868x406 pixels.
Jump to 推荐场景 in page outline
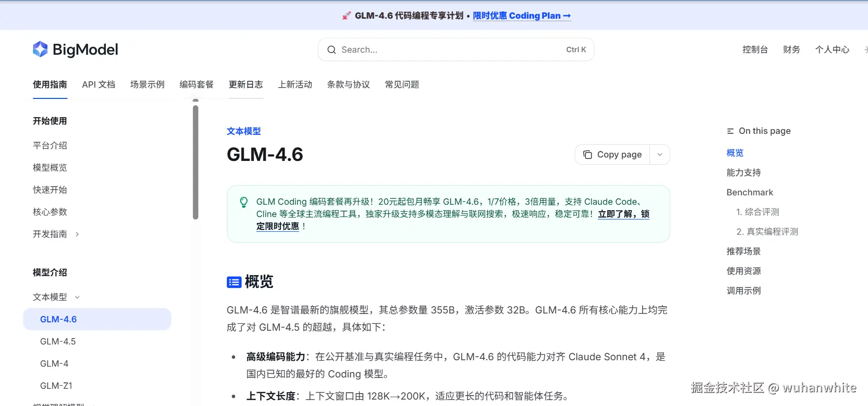[744, 251]
